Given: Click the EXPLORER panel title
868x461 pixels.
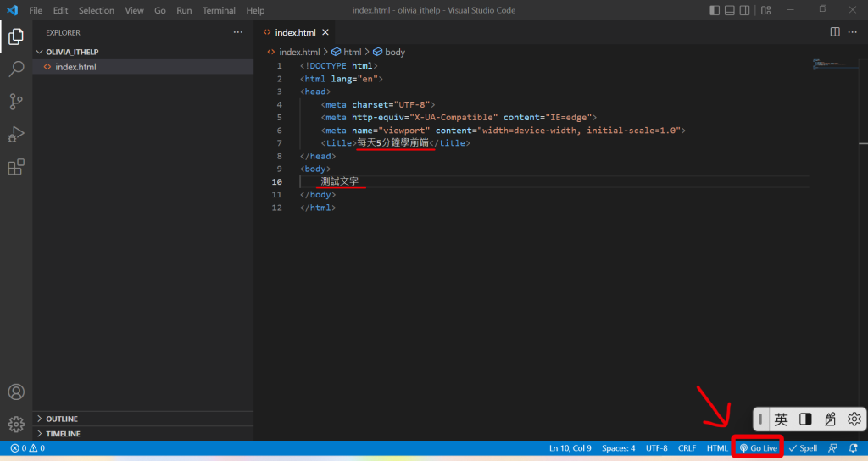Looking at the screenshot, I should [63, 33].
